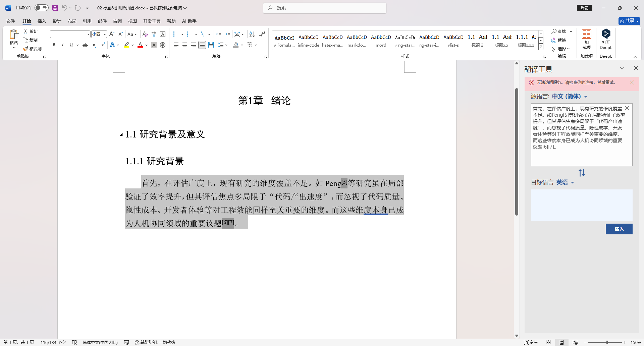Open DeepL add-in from ribbon
This screenshot has width=644, height=346.
coord(606,40)
